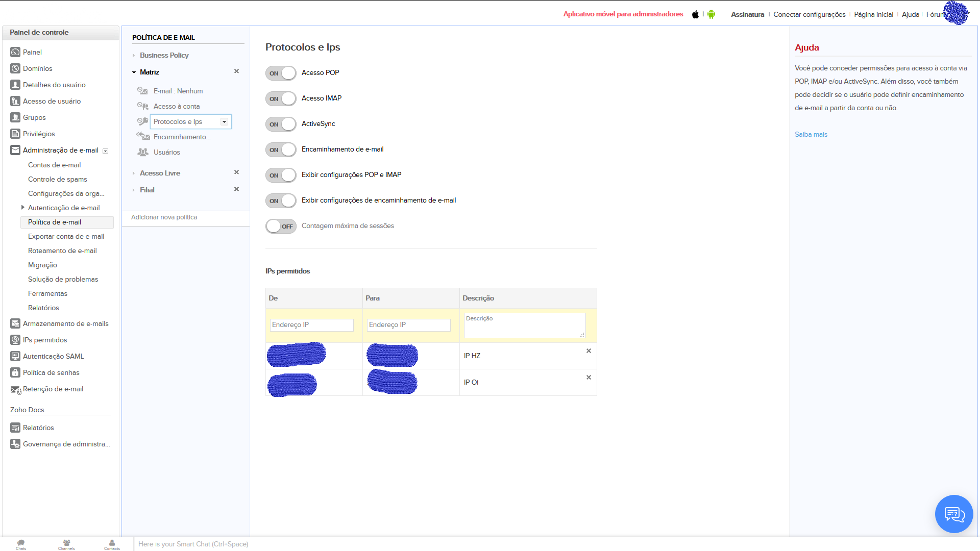Viewport: 980px width, 551px height.
Task: Select the Migração menu item
Action: [x=42, y=265]
